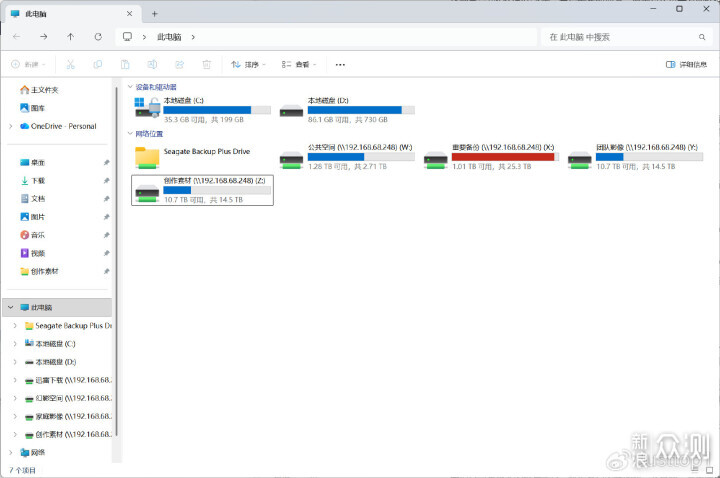The width and height of the screenshot is (720, 478).
Task: Select the network drive (Z:) 创作素材
Action: tap(202, 190)
